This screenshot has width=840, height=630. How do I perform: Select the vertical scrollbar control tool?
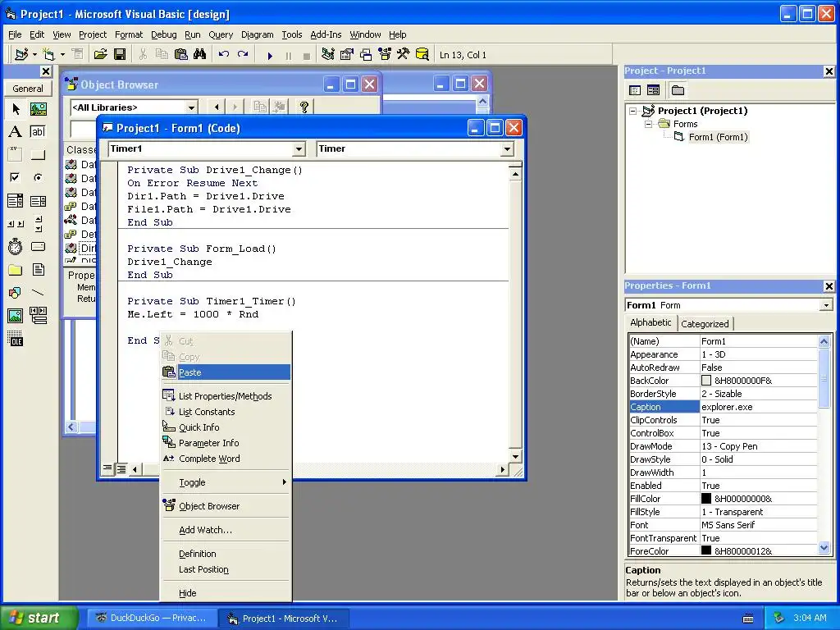coord(38,223)
